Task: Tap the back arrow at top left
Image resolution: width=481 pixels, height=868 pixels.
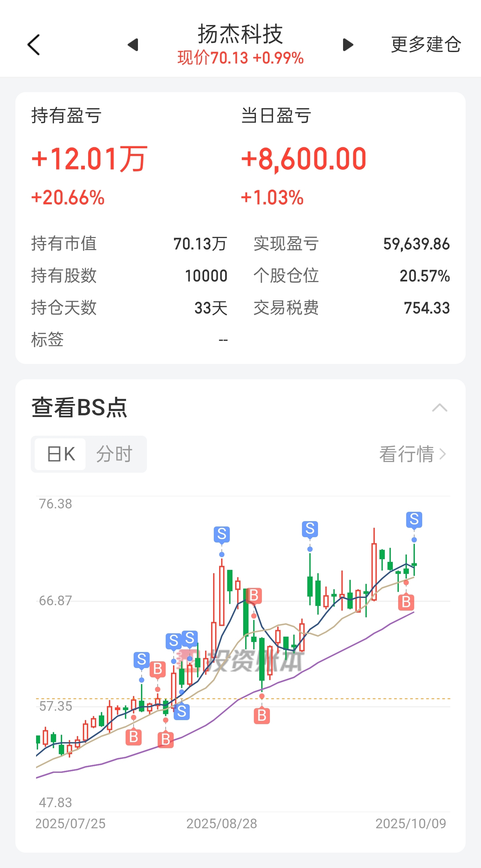Action: point(34,44)
